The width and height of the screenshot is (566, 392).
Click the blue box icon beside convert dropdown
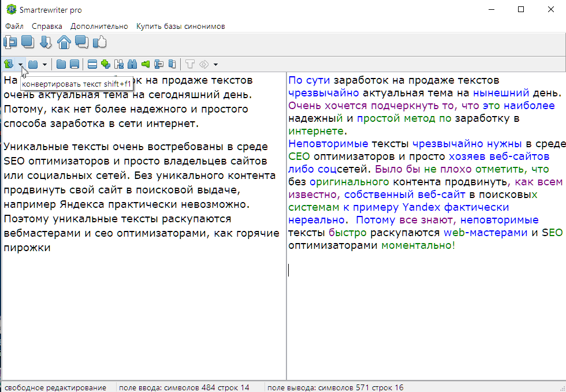33,65
